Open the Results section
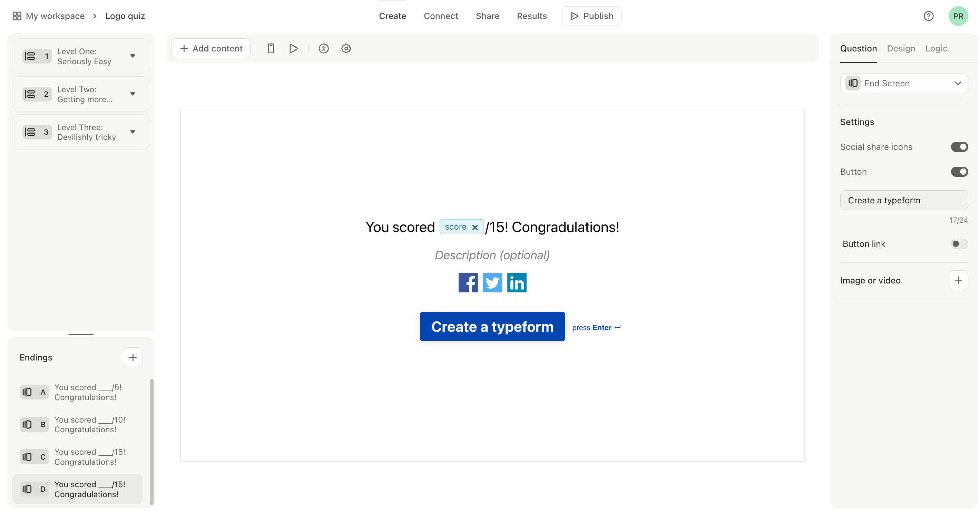The image size is (980, 511). click(x=531, y=16)
